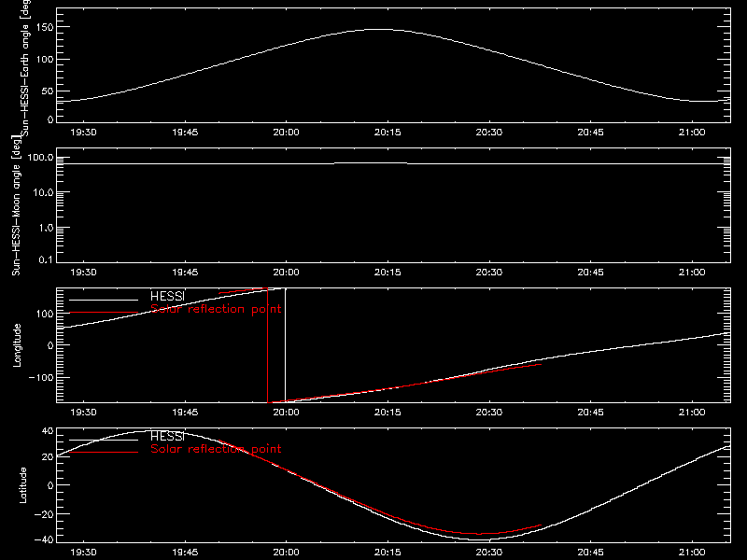Click the red vertical reflection-point longitude wrap line
The height and width of the screenshot is (560, 747).
pos(268,345)
